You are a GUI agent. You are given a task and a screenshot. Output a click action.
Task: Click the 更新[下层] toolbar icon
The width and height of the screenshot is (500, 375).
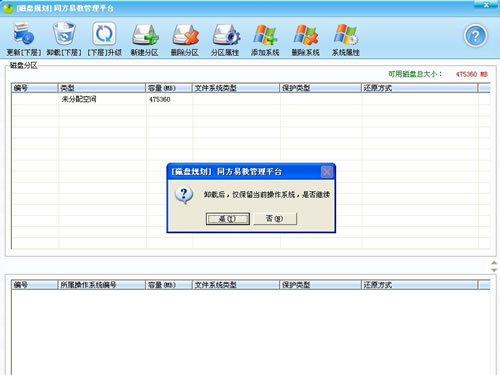23,33
